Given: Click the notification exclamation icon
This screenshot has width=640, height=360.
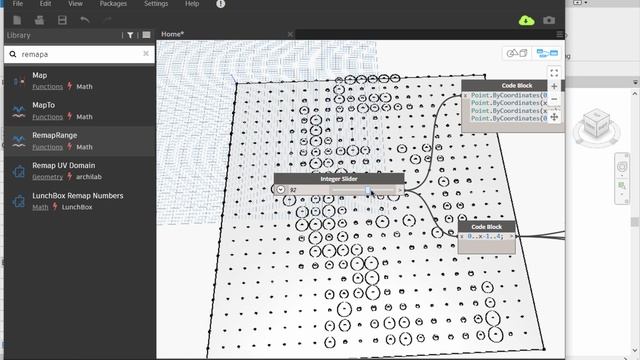Looking at the screenshot, I should 220,4.
